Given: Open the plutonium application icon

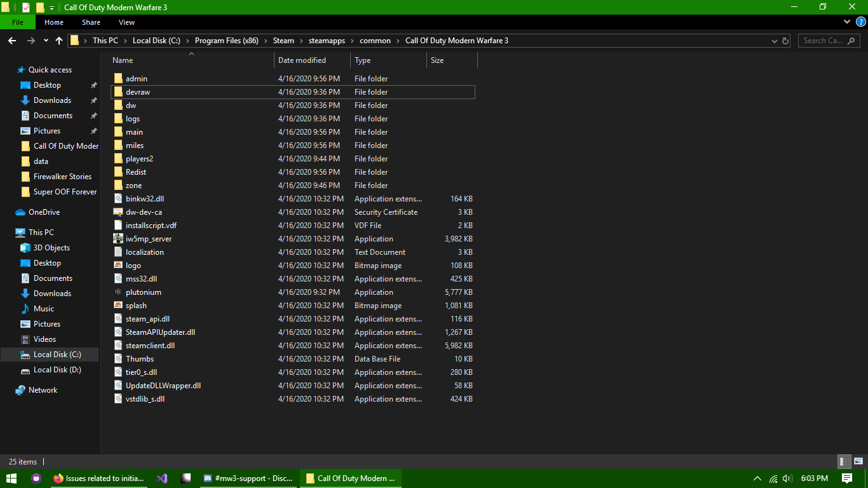Looking at the screenshot, I should point(118,292).
